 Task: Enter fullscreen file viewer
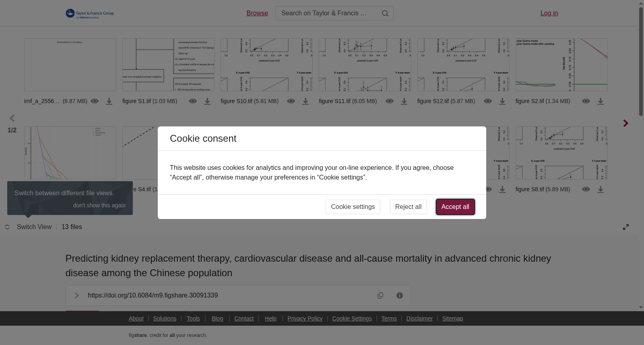pyautogui.click(x=626, y=227)
